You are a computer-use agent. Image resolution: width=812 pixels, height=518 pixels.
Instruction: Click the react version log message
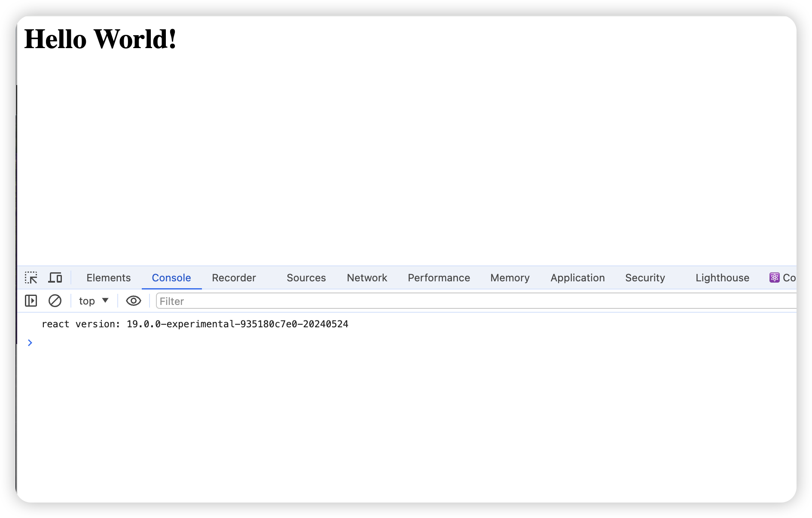(195, 324)
